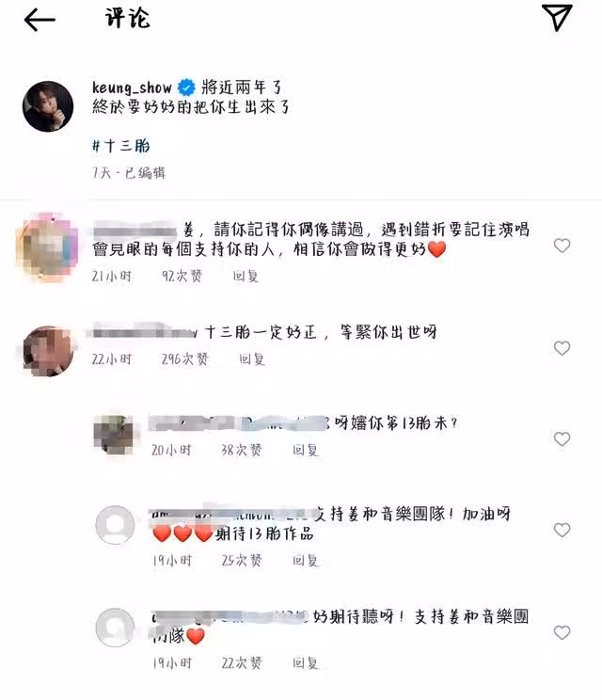Open keung_show profile picture
The height and width of the screenshot is (700, 602).
pyautogui.click(x=48, y=106)
